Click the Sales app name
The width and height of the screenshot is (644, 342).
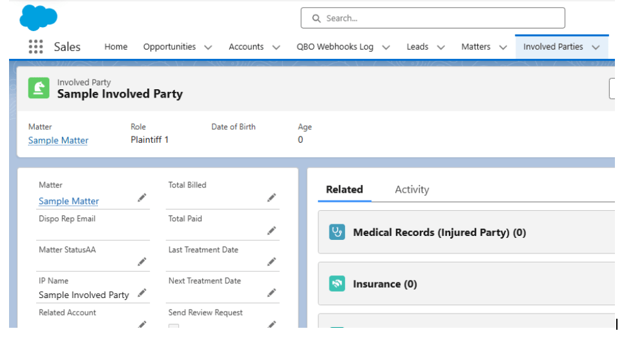click(x=67, y=47)
